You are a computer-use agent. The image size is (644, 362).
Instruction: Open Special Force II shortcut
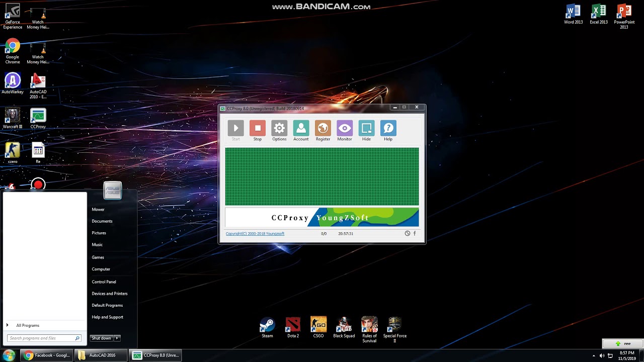click(x=395, y=330)
